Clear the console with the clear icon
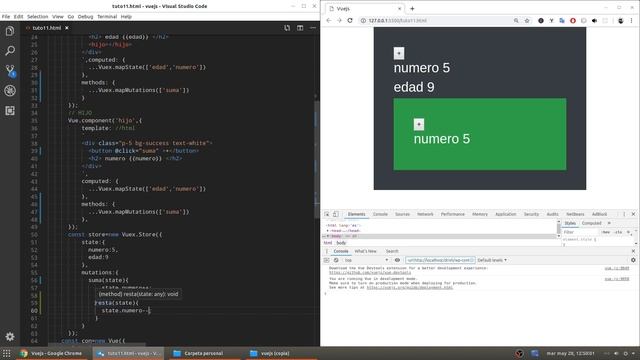Screen dimensions: 640x360 (336, 260)
